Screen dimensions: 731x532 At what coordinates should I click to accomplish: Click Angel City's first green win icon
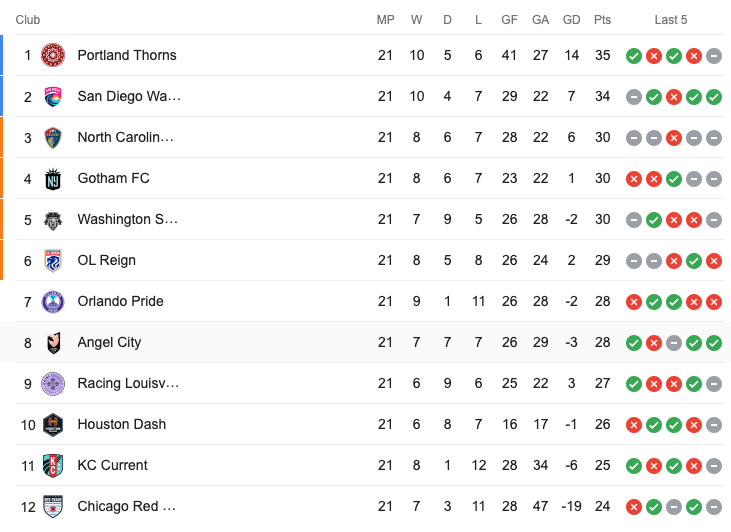(634, 343)
